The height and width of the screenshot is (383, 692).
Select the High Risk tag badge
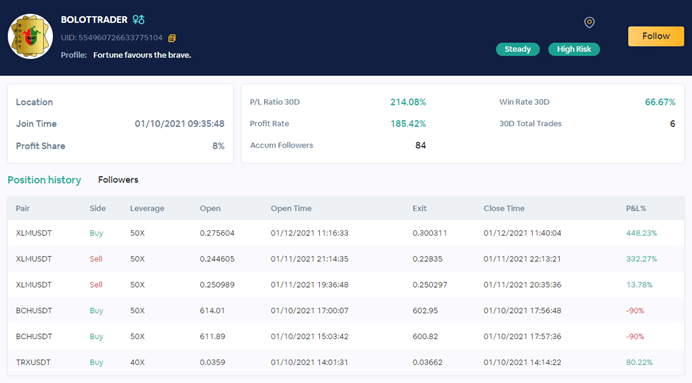tap(574, 49)
